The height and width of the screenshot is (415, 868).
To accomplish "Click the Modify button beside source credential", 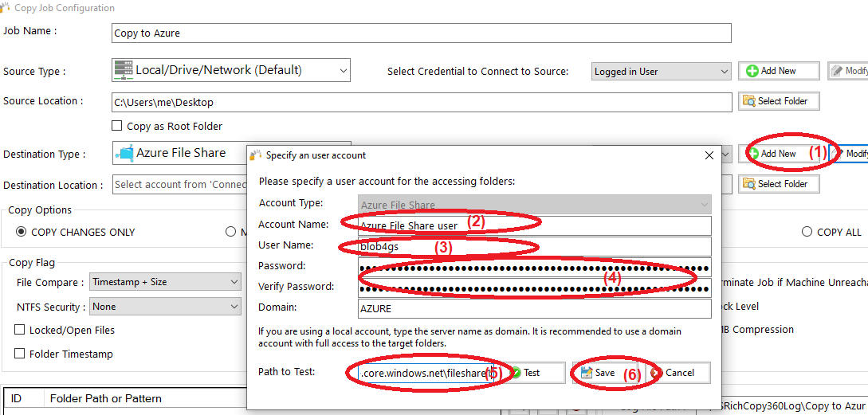I will pyautogui.click(x=848, y=71).
